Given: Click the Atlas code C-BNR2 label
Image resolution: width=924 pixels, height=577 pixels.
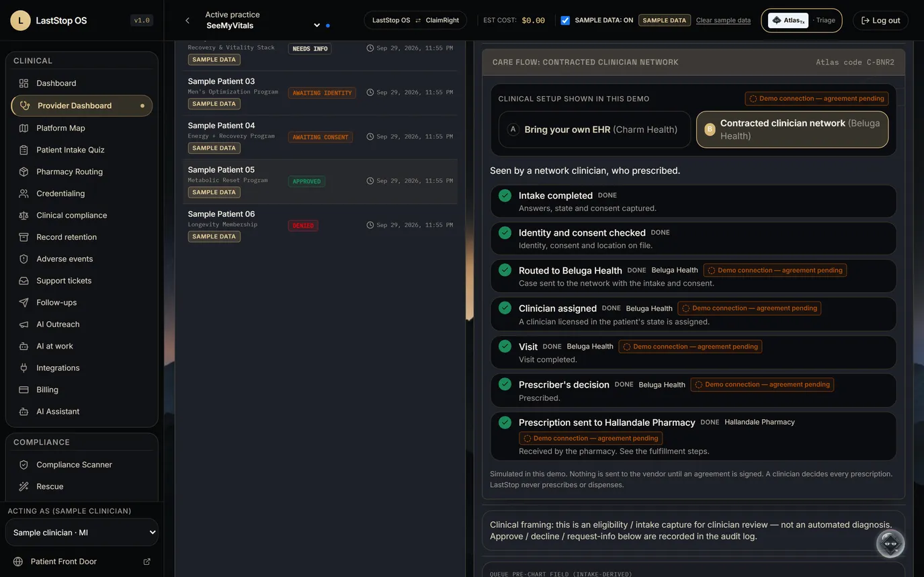Looking at the screenshot, I should [x=855, y=62].
